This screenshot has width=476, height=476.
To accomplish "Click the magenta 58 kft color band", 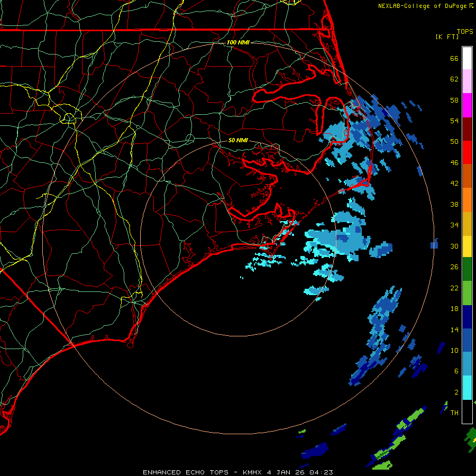I will pyautogui.click(x=467, y=105).
